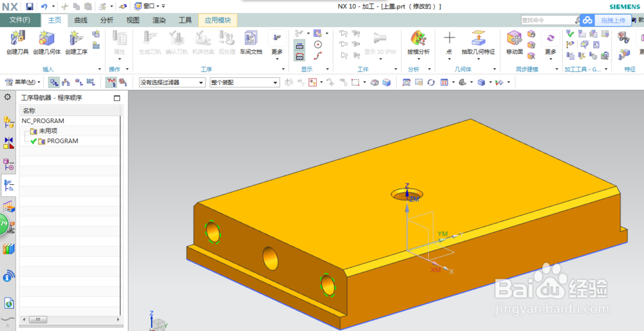Open the 没有选择过滤器 dropdown

[x=172, y=82]
